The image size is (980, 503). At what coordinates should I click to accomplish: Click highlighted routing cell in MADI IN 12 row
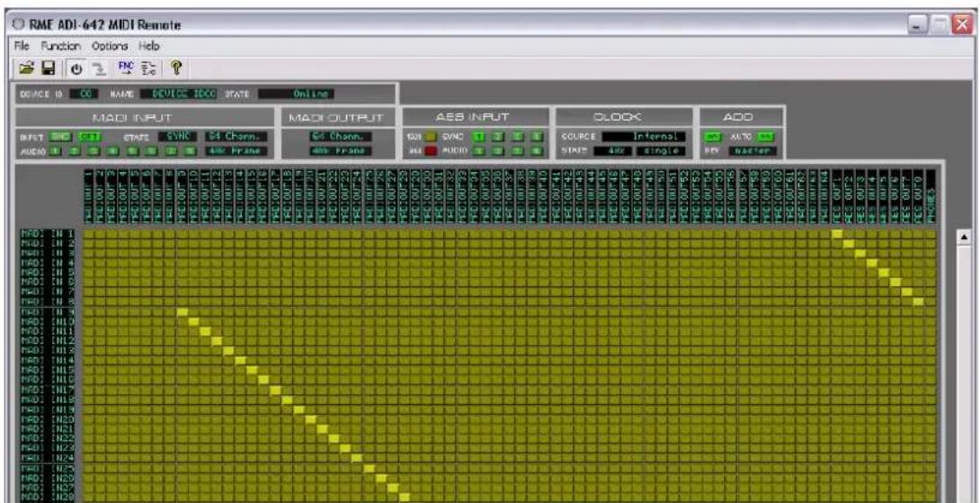(217, 341)
